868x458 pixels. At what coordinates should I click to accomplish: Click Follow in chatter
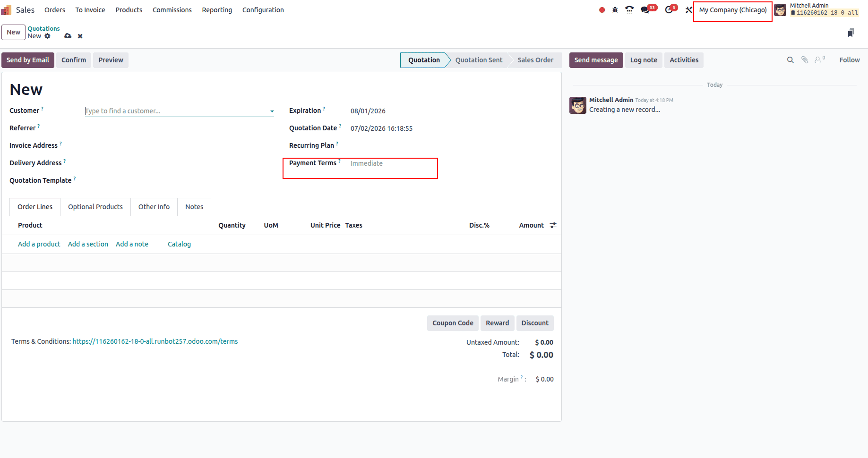[x=850, y=60]
